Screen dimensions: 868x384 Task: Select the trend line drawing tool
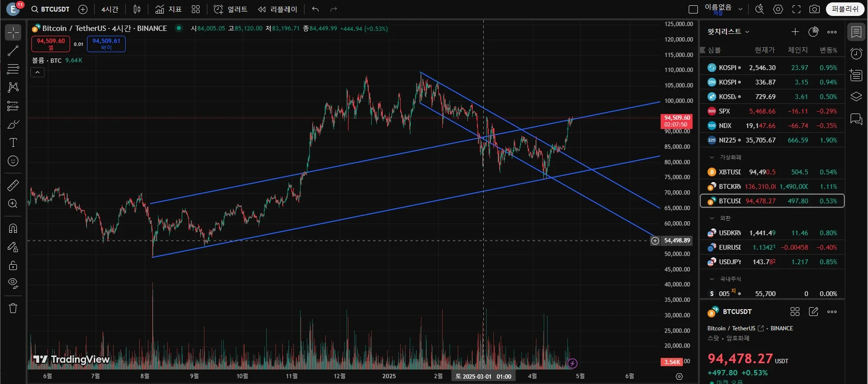(13, 51)
